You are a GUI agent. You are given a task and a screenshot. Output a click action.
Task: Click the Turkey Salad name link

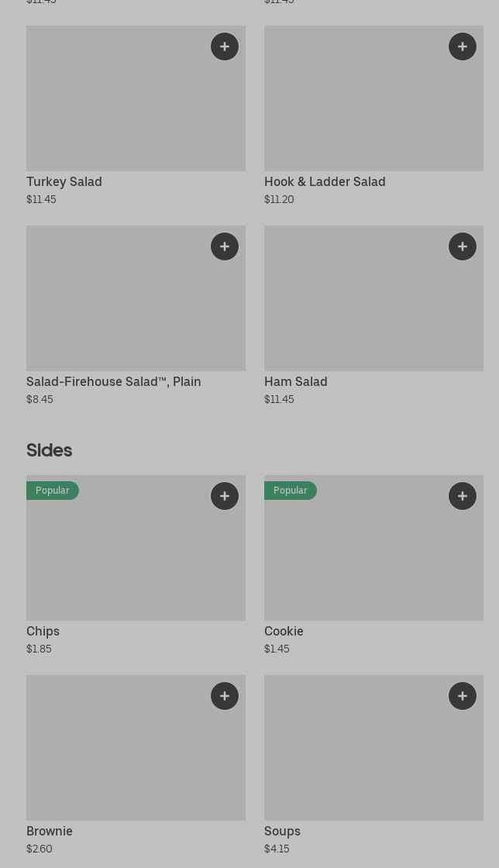point(64,181)
